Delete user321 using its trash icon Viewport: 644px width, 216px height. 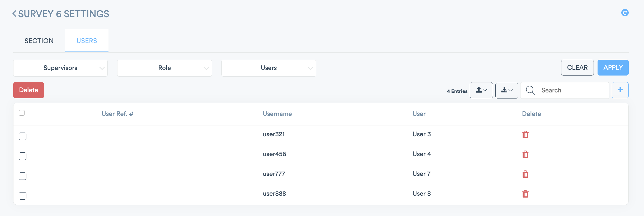525,135
